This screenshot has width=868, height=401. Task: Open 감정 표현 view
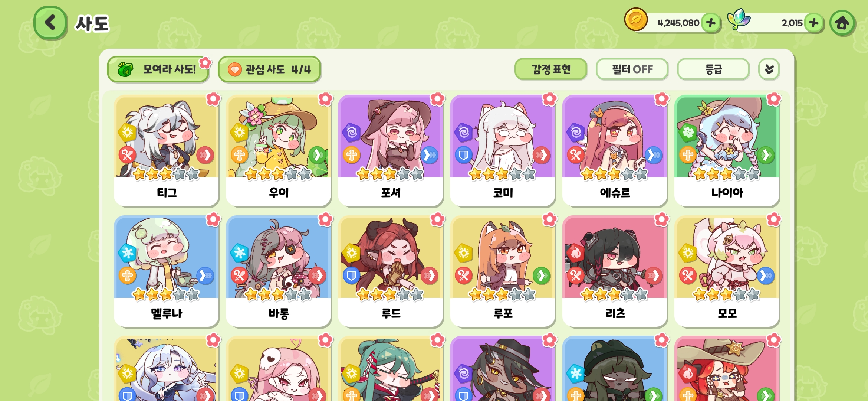click(551, 69)
